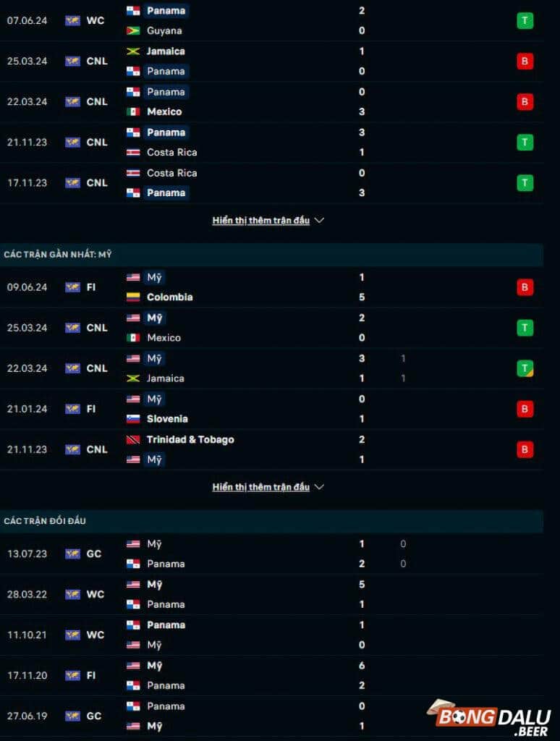
Task: Click the Slovenia flag icon
Action: tap(133, 419)
